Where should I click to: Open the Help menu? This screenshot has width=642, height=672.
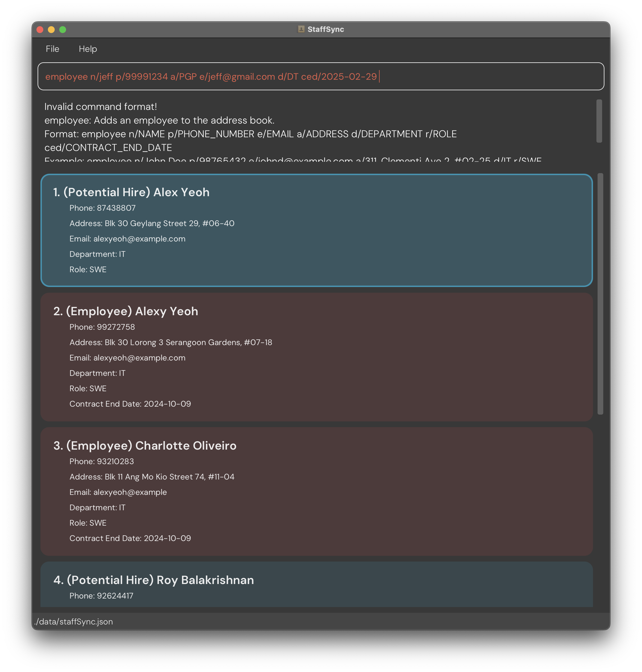point(88,49)
